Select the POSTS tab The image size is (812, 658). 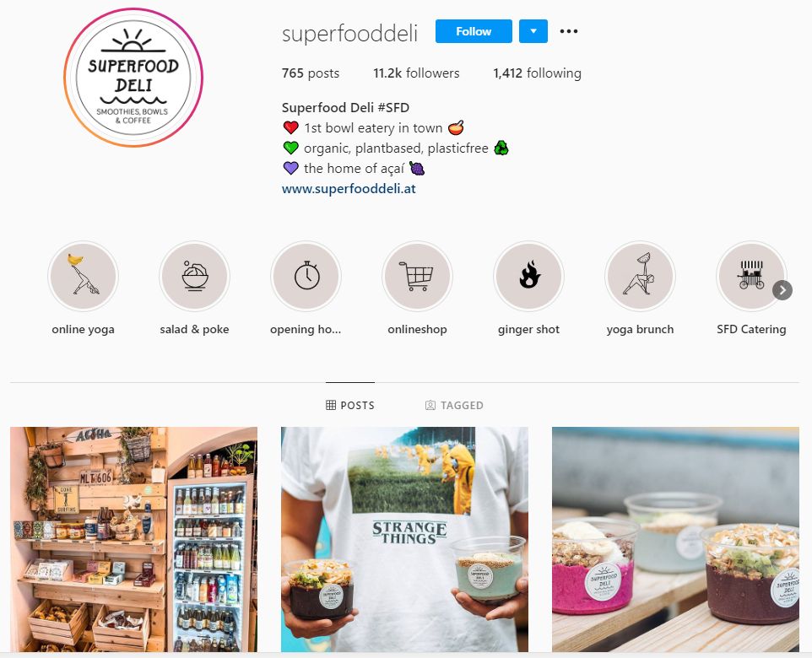350,406
